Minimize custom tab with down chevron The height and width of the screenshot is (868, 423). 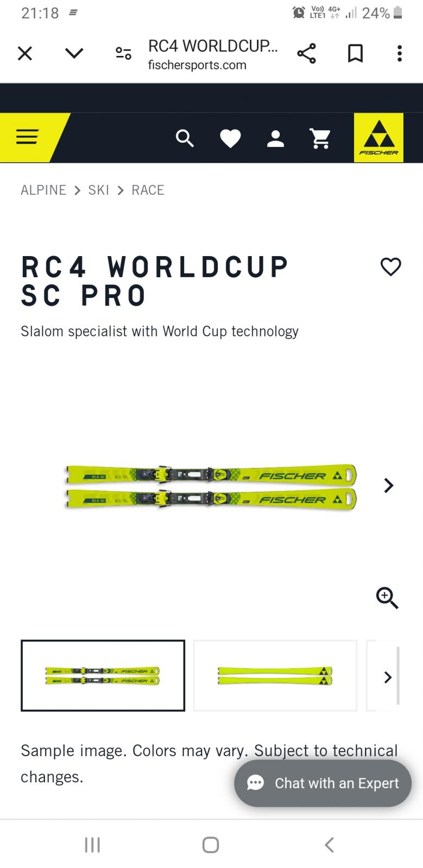pyautogui.click(x=74, y=54)
